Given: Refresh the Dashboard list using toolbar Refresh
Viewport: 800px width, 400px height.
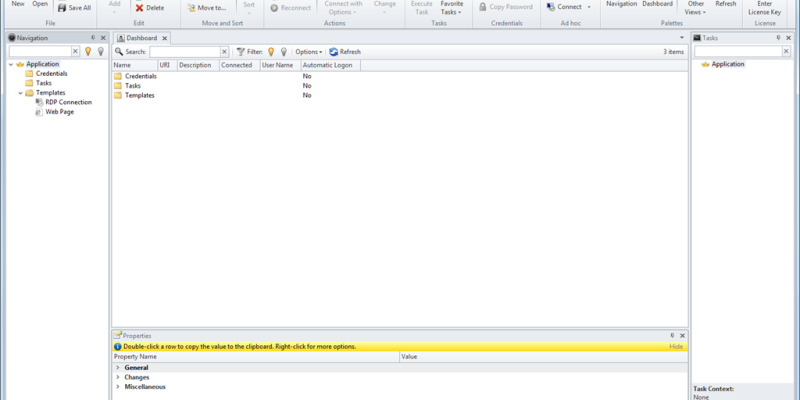Looking at the screenshot, I should [345, 51].
